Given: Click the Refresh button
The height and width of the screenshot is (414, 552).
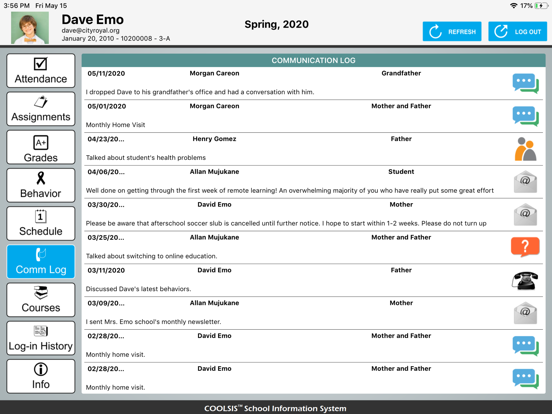Looking at the screenshot, I should [x=452, y=31].
